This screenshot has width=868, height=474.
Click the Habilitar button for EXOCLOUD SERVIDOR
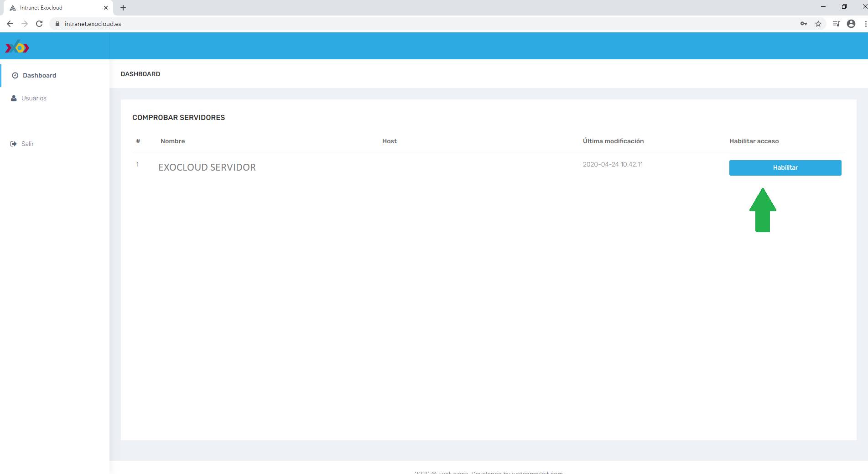[x=785, y=167]
